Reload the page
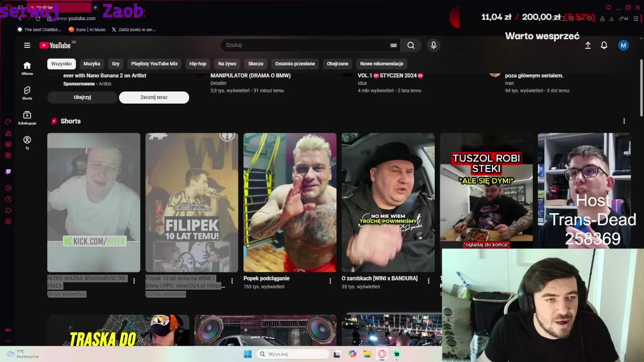The image size is (644, 362). coord(38,19)
